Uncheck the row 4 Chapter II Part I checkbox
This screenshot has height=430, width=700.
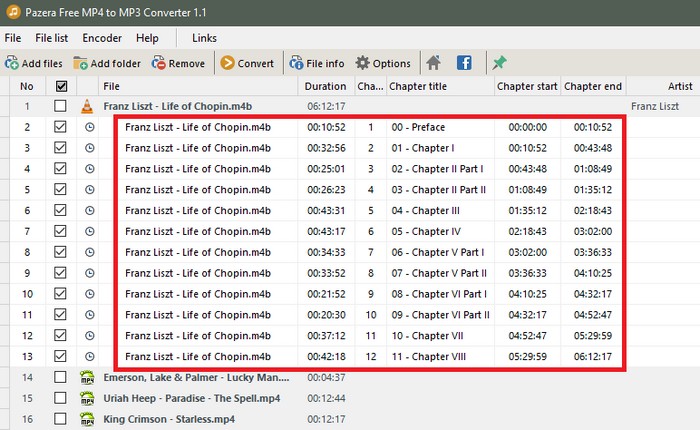(x=60, y=169)
